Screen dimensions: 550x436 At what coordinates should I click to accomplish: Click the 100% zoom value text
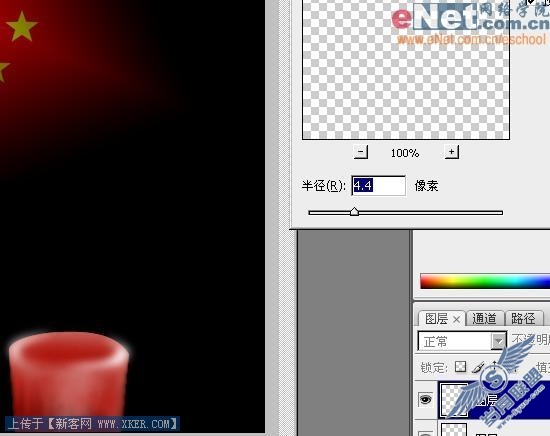[x=405, y=153]
